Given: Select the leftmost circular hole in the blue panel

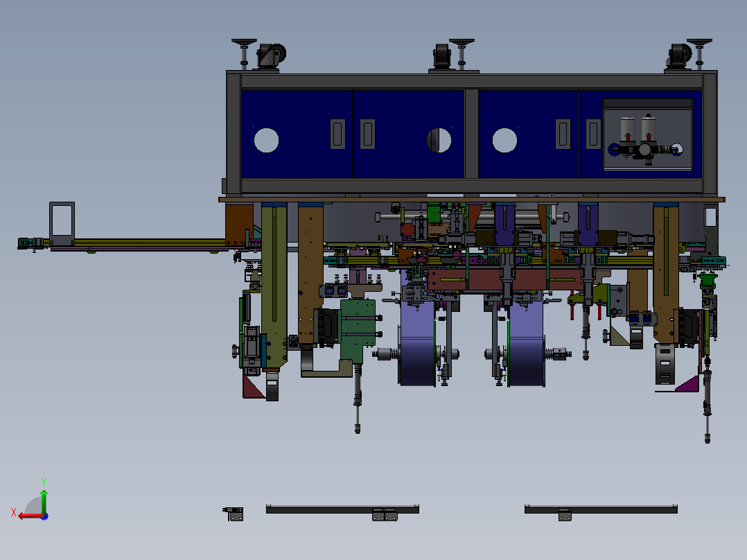Looking at the screenshot, I should click(266, 140).
